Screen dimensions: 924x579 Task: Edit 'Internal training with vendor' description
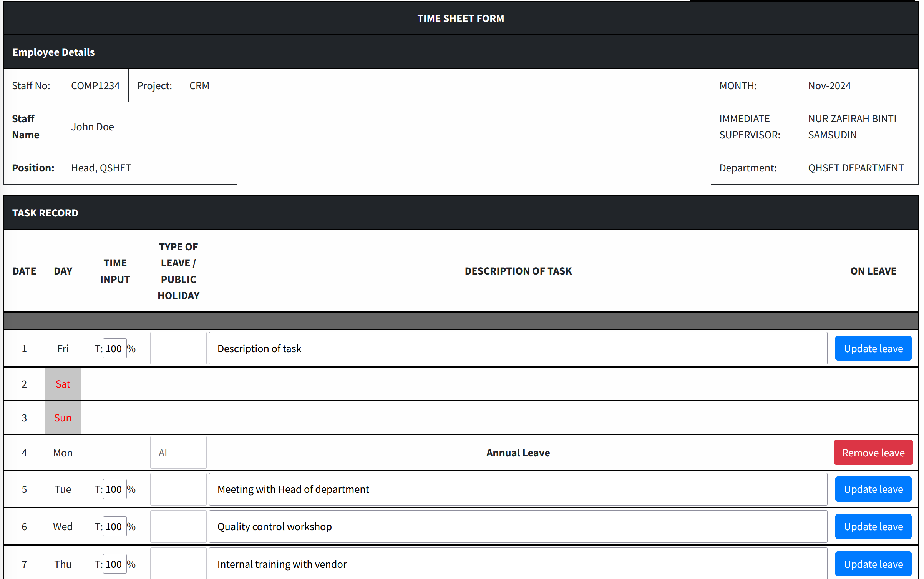(518, 564)
